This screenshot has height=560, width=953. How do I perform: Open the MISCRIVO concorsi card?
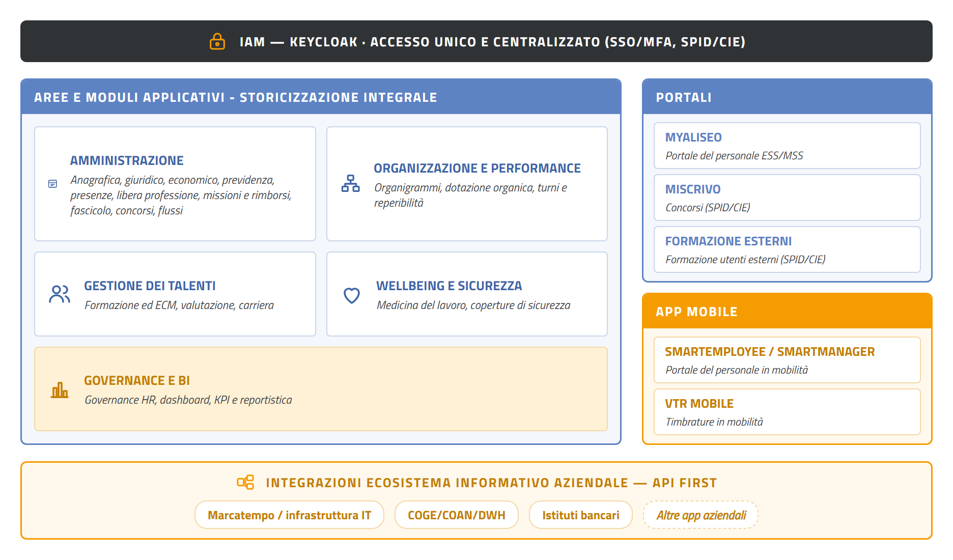point(787,198)
